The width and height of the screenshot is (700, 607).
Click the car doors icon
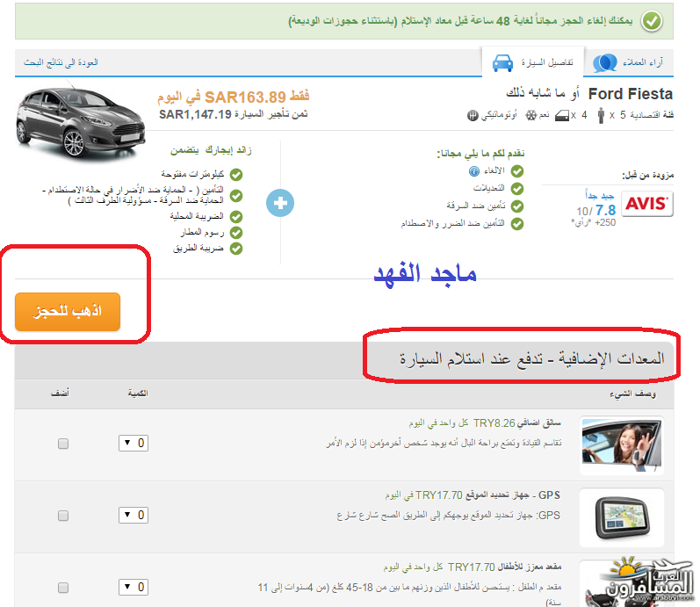[561, 116]
